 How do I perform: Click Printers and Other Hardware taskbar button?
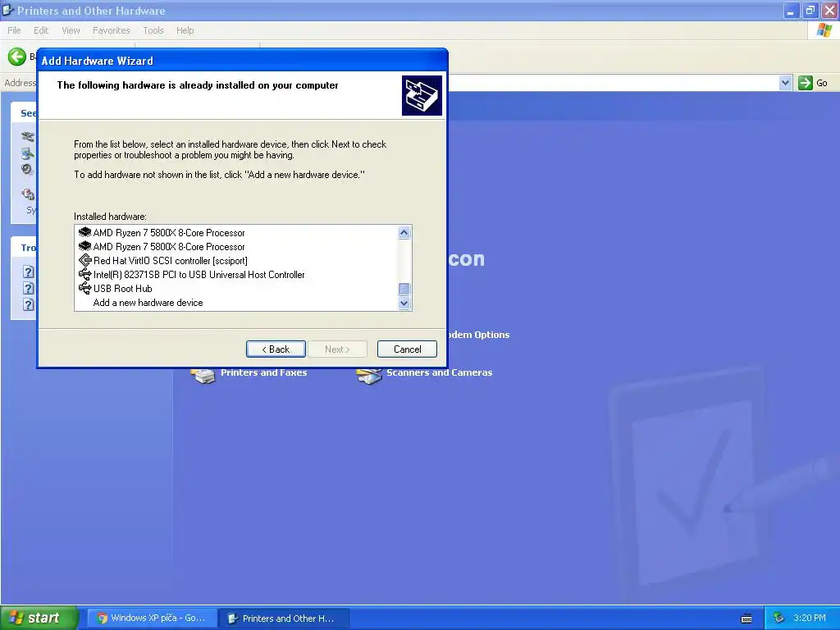point(284,619)
